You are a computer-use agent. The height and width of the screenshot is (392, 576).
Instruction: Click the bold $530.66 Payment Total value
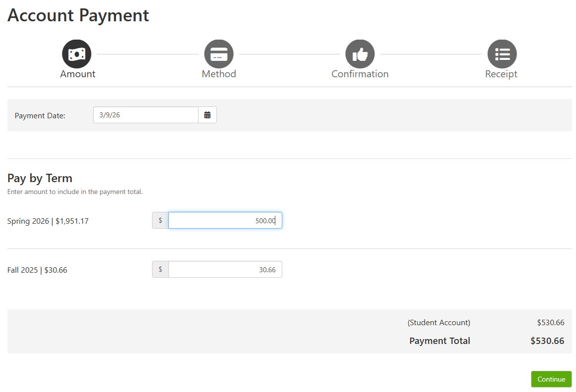pyautogui.click(x=547, y=341)
